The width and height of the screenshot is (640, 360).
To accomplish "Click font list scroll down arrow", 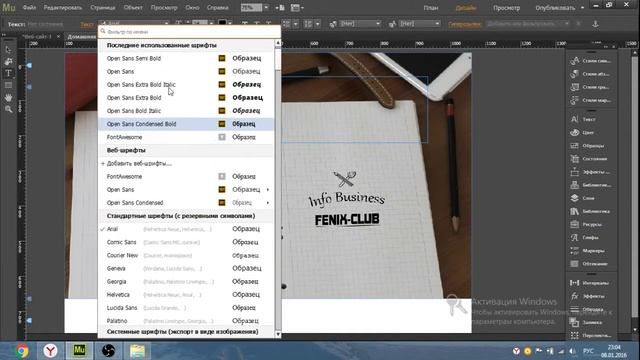I will point(278,334).
